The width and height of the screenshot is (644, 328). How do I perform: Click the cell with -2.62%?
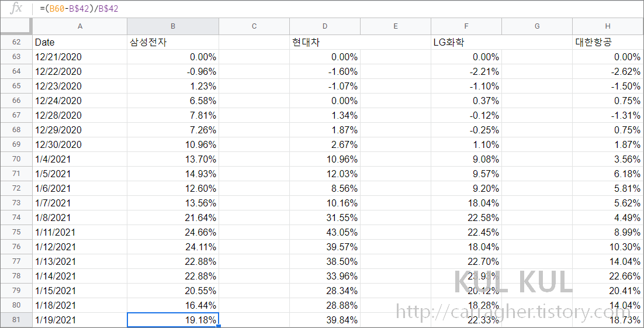608,71
